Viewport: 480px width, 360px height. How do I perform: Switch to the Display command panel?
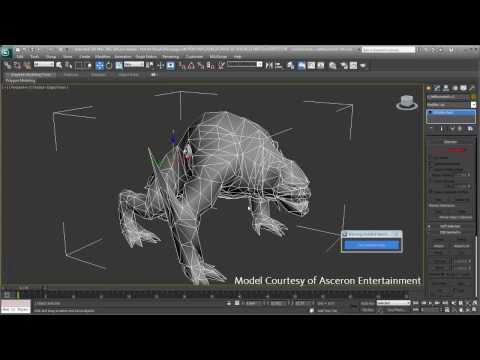click(x=463, y=88)
